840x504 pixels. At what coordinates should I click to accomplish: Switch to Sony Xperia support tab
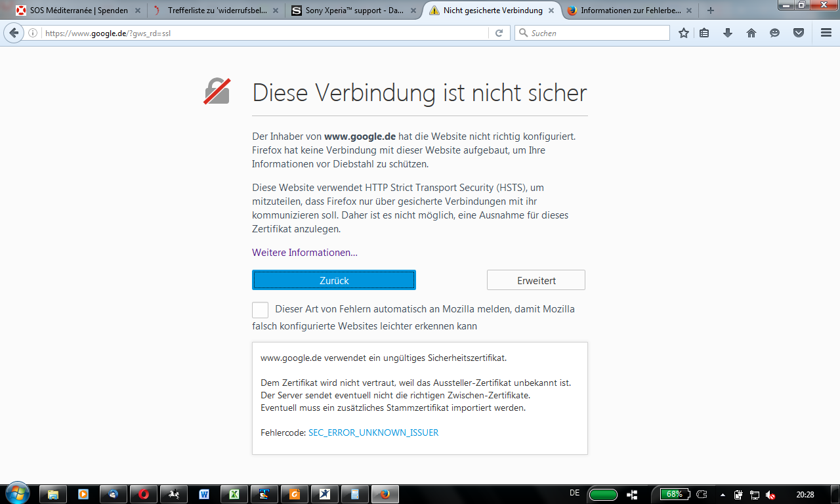(x=354, y=10)
